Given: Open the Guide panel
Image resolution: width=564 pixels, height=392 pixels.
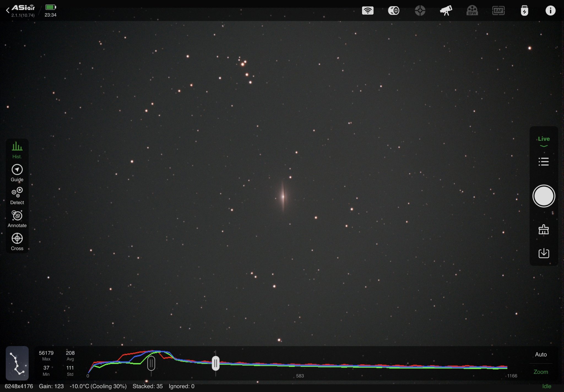Looking at the screenshot, I should tap(17, 173).
